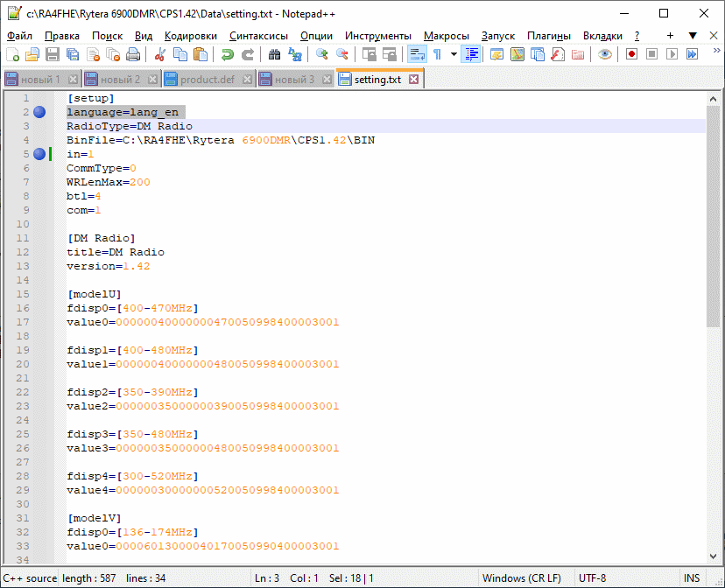This screenshot has height=588, width=725.
Task: Run macro multiple times fast-forward button
Action: pos(693,54)
